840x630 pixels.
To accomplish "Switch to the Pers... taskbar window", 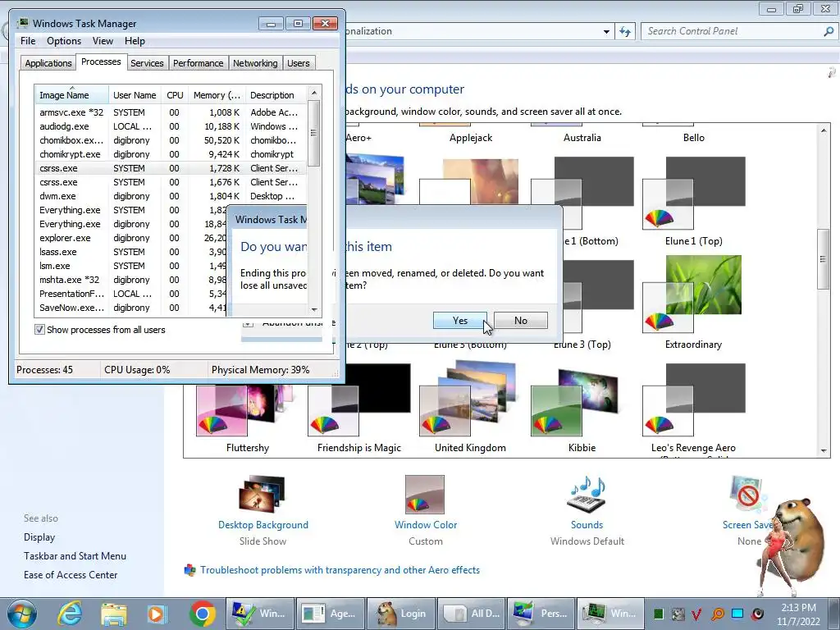I will point(541,614).
